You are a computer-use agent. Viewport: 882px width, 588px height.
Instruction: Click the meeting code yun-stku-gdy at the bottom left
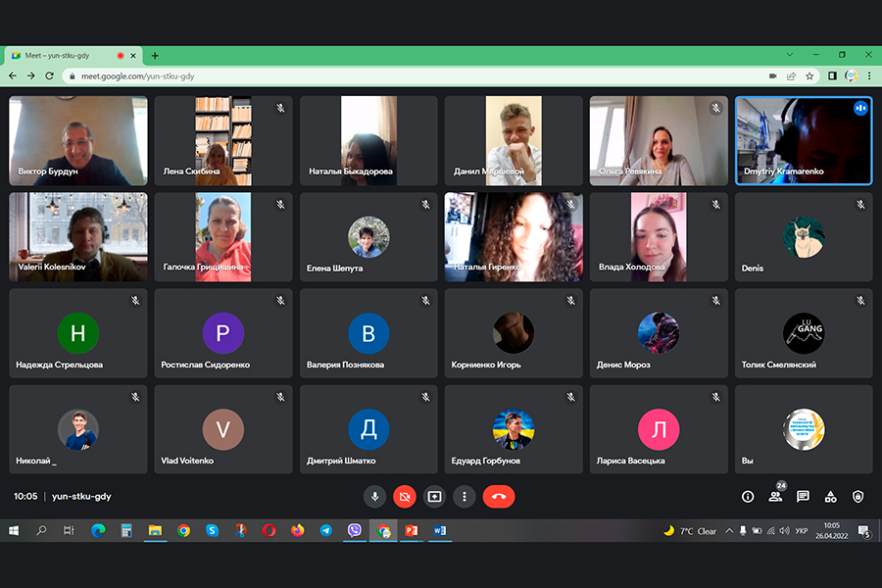tap(81, 496)
